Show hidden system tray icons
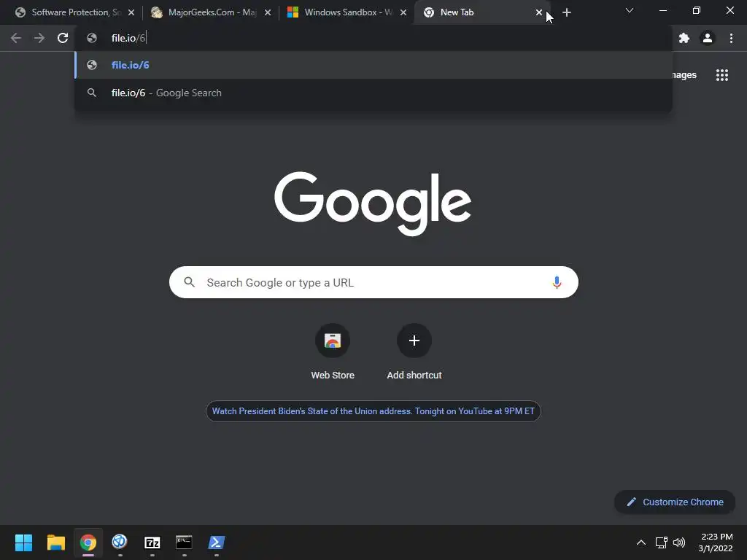The image size is (747, 560). [x=641, y=542]
